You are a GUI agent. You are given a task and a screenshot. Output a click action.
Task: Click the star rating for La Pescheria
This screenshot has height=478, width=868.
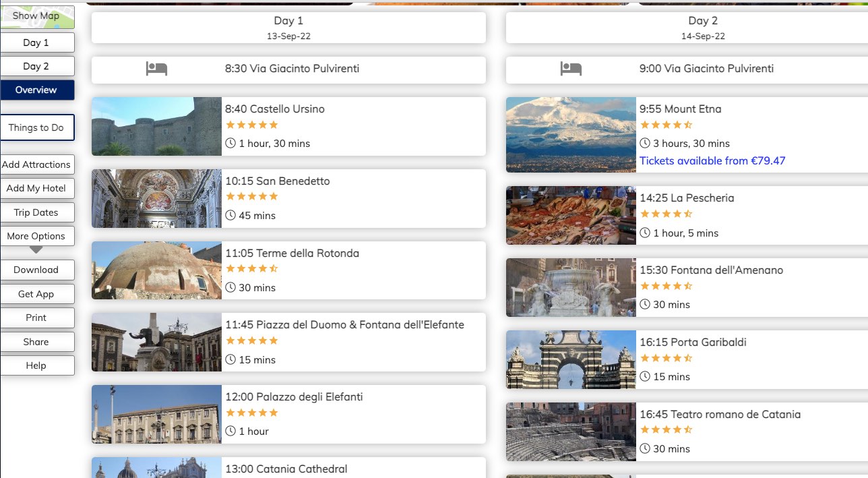(666, 214)
